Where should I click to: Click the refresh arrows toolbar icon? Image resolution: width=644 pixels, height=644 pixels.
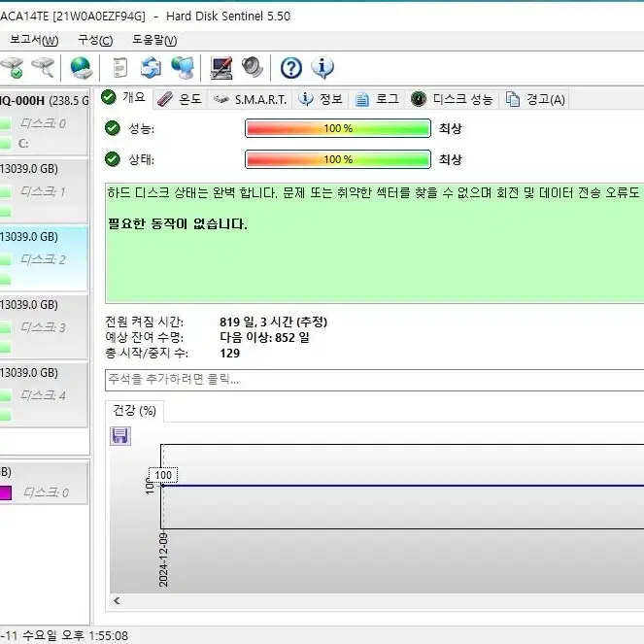[151, 68]
